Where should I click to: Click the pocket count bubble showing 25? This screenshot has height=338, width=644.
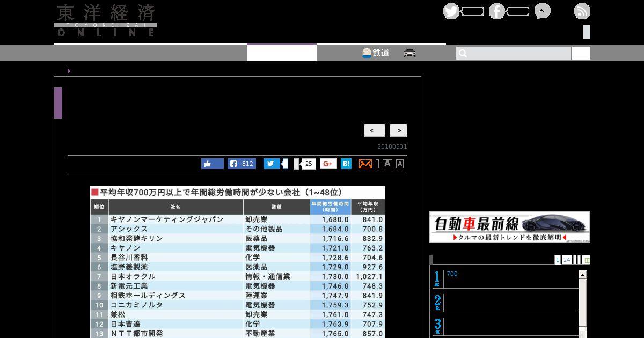[x=308, y=164]
